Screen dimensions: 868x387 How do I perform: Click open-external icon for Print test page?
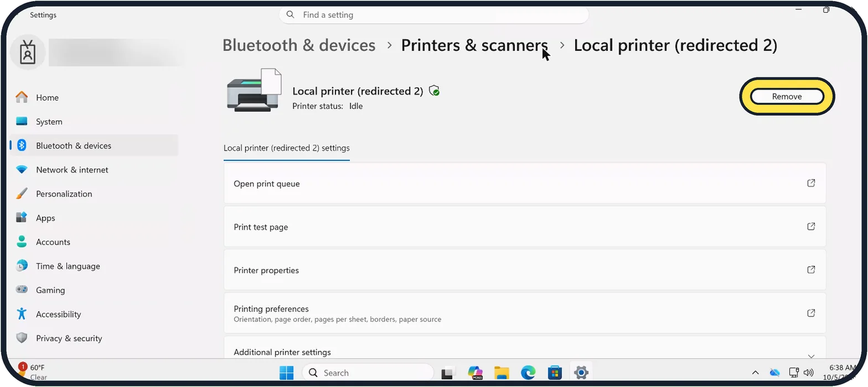[811, 226]
